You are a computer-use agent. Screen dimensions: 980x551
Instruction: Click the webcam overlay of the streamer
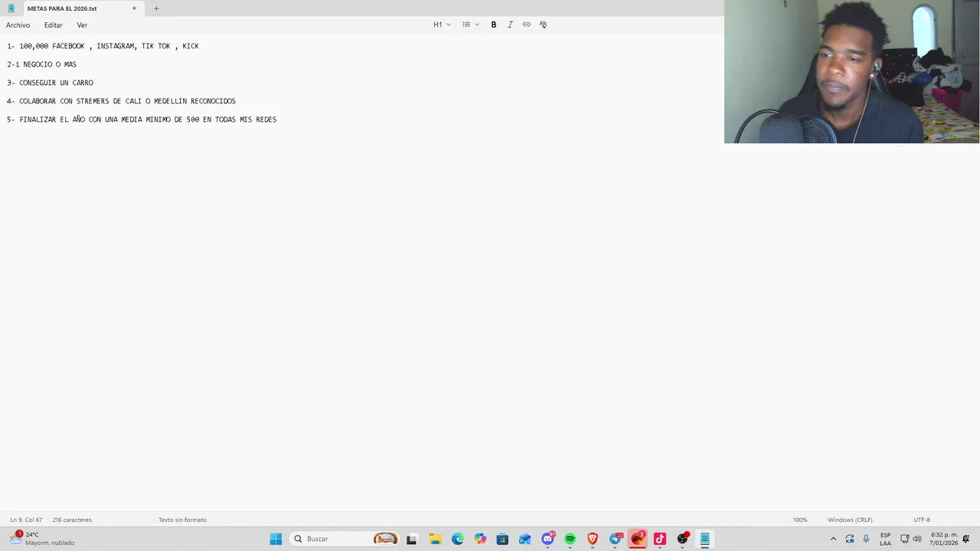[851, 71]
